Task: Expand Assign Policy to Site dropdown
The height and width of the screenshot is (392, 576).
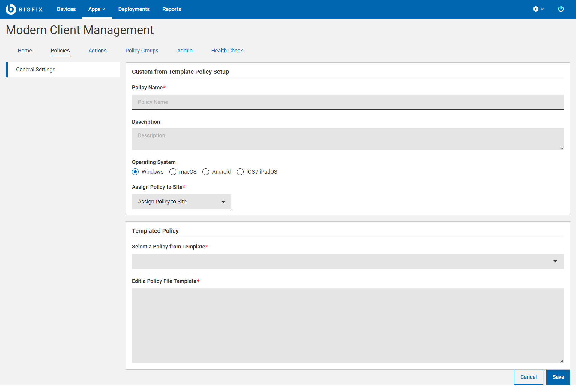Action: tap(181, 202)
